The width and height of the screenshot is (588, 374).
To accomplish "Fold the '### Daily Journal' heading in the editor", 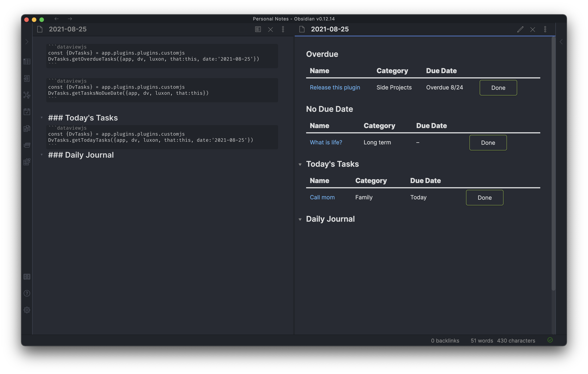I will click(41, 155).
